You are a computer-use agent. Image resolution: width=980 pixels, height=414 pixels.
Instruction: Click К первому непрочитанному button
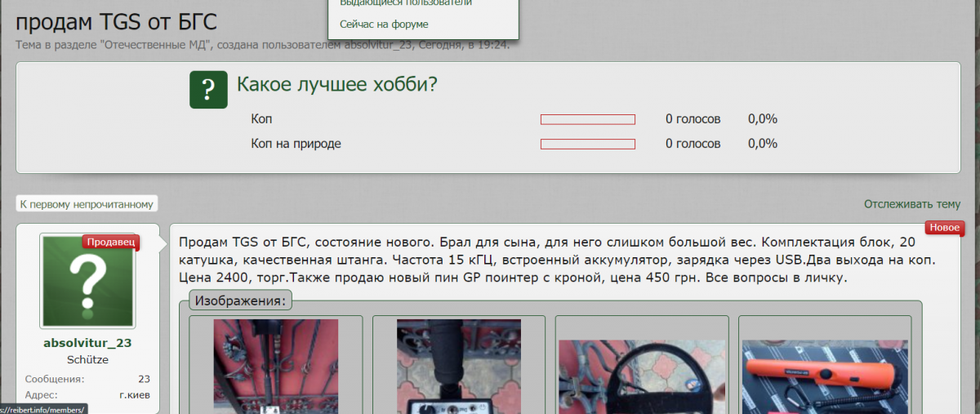click(87, 204)
